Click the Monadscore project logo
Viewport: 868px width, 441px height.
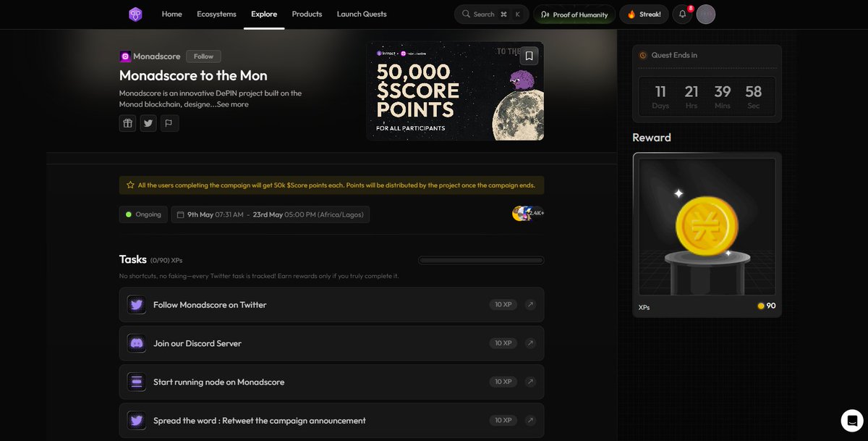[125, 56]
